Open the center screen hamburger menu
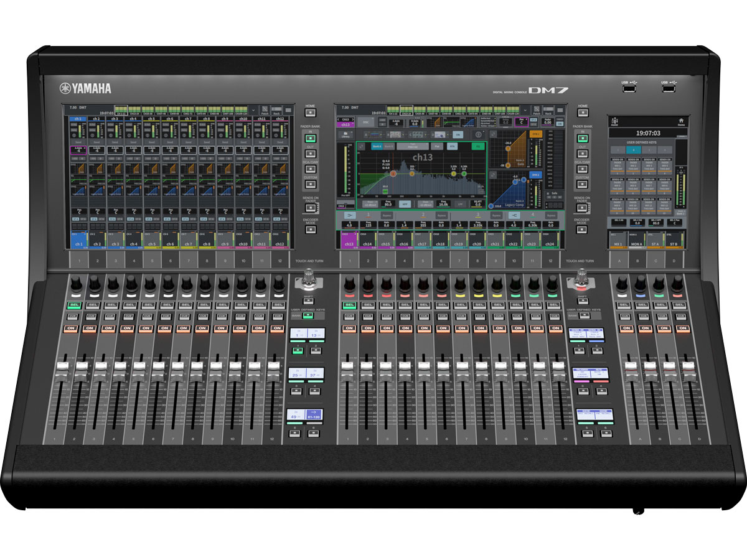747x560 pixels. (560, 110)
